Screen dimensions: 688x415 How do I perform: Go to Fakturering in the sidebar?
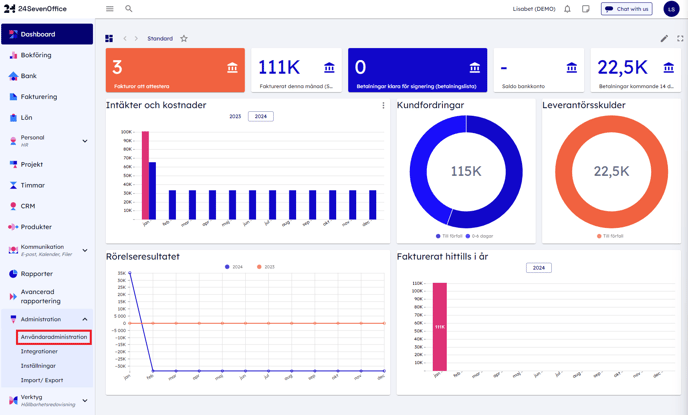coord(39,97)
